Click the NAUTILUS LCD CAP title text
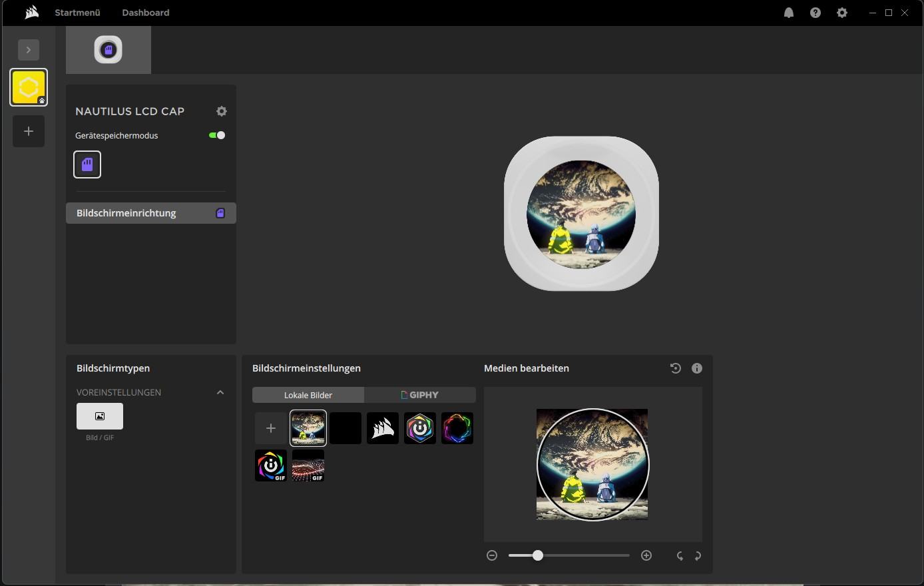This screenshot has width=924, height=586. point(130,111)
